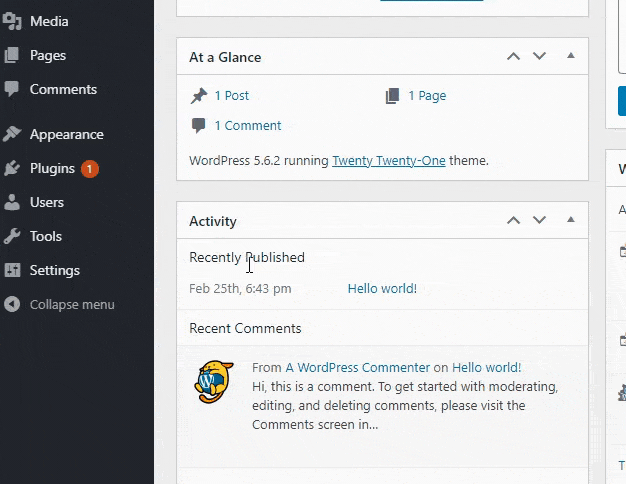The image size is (626, 484).
Task: Open A WordPress Commenter link
Action: coord(358,368)
